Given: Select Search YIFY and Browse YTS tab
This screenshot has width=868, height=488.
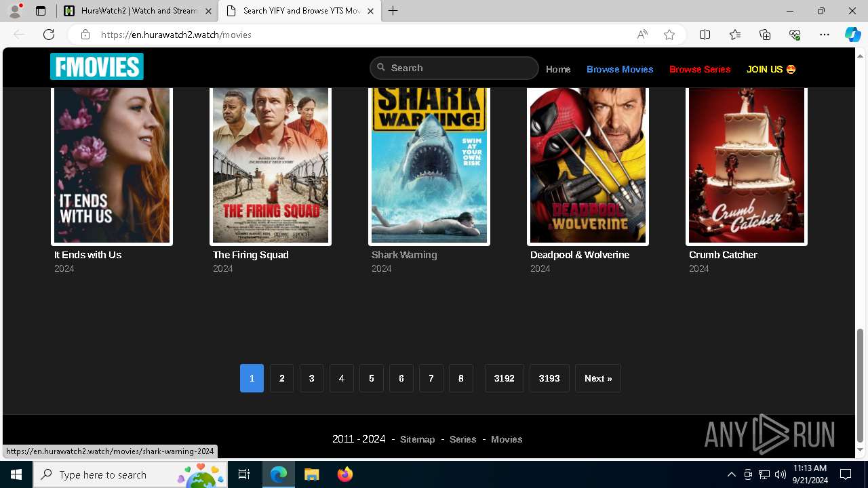Looking at the screenshot, I should point(299,11).
